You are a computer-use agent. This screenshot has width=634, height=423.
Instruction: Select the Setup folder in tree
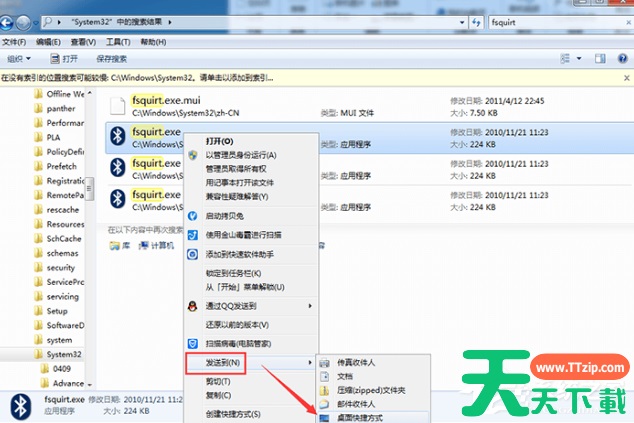pyautogui.click(x=51, y=311)
